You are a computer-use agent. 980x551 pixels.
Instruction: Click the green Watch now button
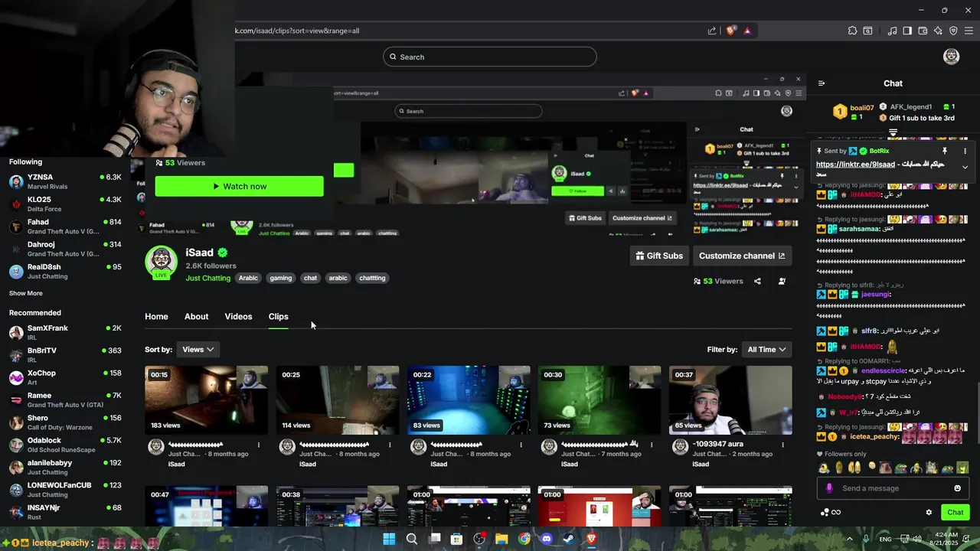tap(239, 186)
